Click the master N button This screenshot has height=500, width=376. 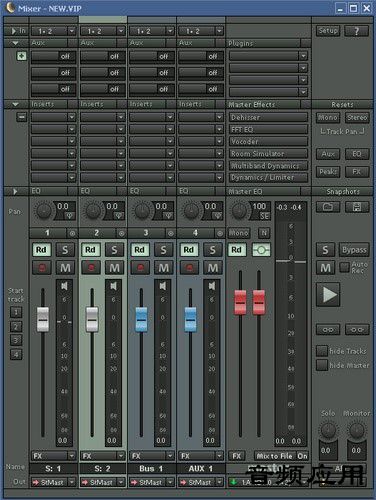pyautogui.click(x=264, y=233)
